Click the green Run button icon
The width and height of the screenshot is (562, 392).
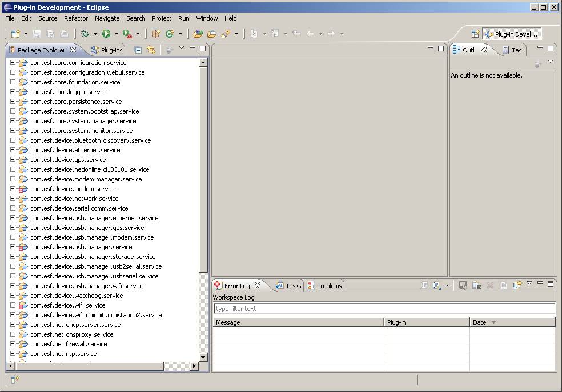[106, 34]
